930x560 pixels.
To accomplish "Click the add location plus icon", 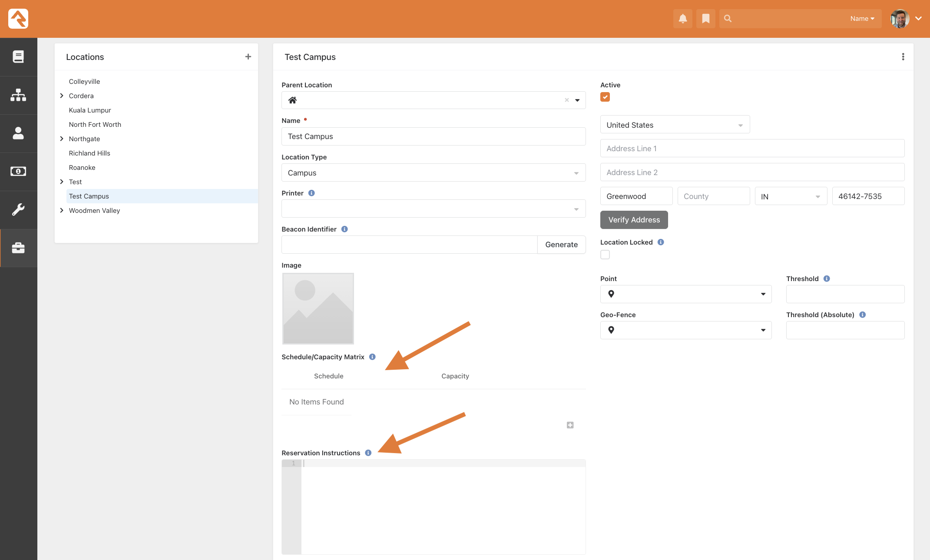I will coord(248,56).
